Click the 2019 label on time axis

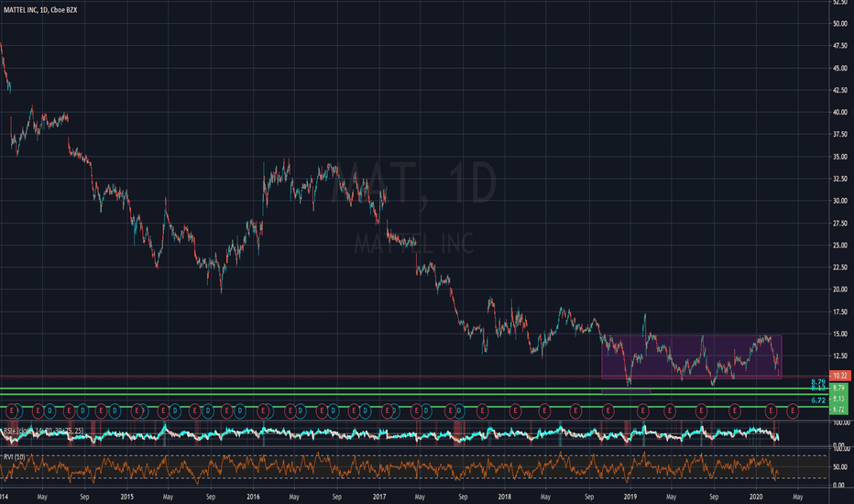(x=630, y=497)
